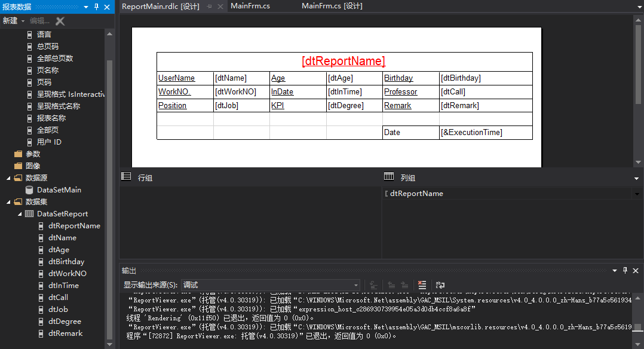This screenshot has height=349, width=644.
Task: Click the delete X icon beside 编辑
Action: tap(60, 21)
